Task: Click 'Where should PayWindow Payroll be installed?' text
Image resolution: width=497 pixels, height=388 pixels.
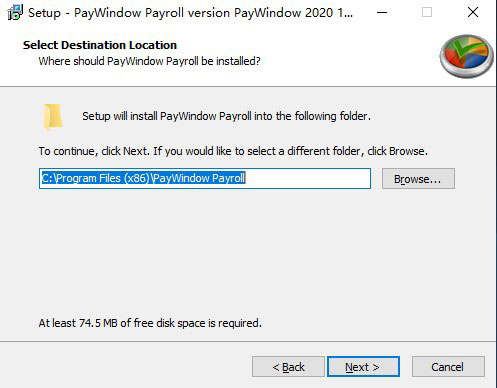Action: [x=149, y=61]
